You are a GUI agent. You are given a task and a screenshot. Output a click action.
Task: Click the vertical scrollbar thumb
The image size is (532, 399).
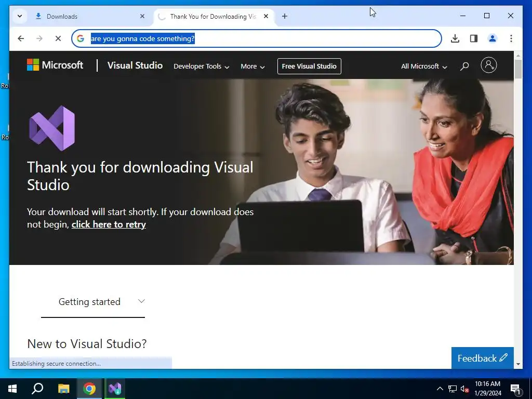coord(518,70)
